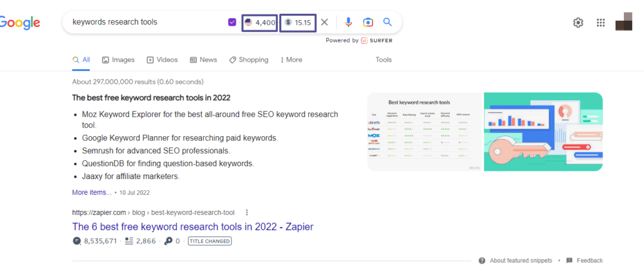Image resolution: width=644 pixels, height=269 pixels.
Task: Click the About 297,000,000 results text
Action: [x=138, y=82]
